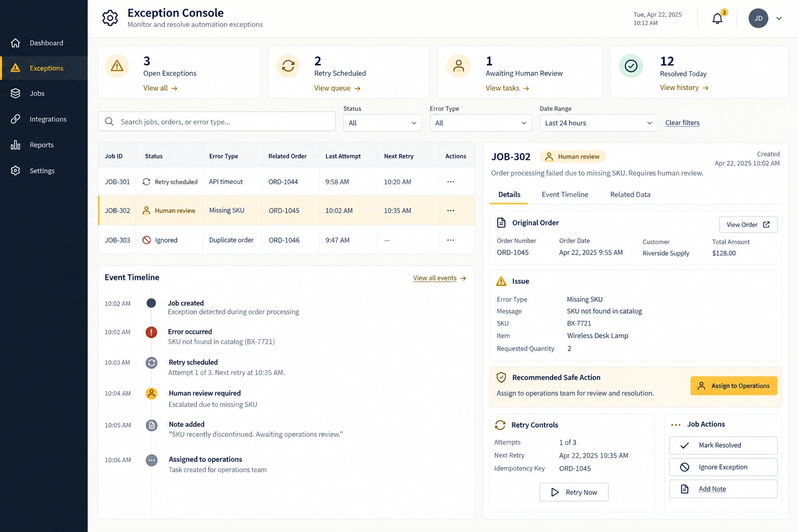The width and height of the screenshot is (798, 532).
Task: Click the View queue link
Action: [337, 88]
